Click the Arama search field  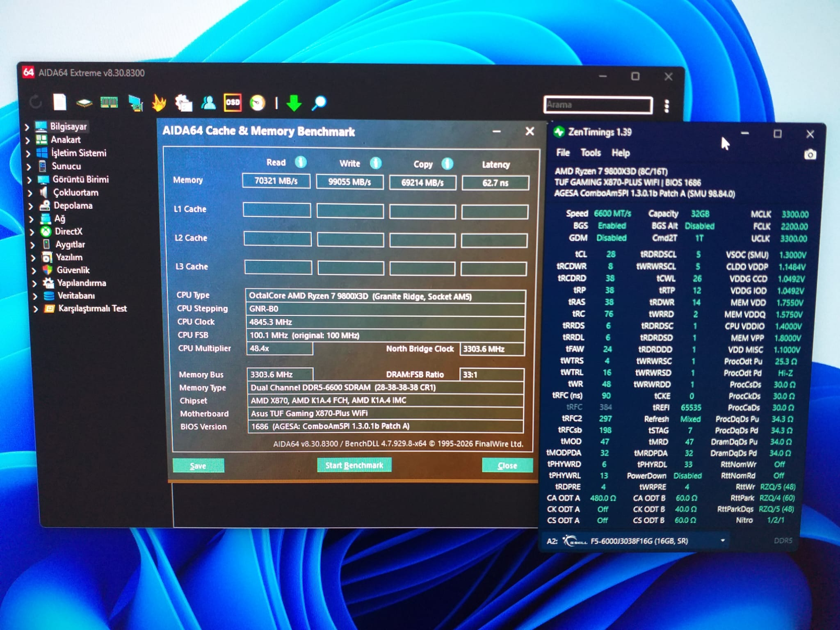598,105
